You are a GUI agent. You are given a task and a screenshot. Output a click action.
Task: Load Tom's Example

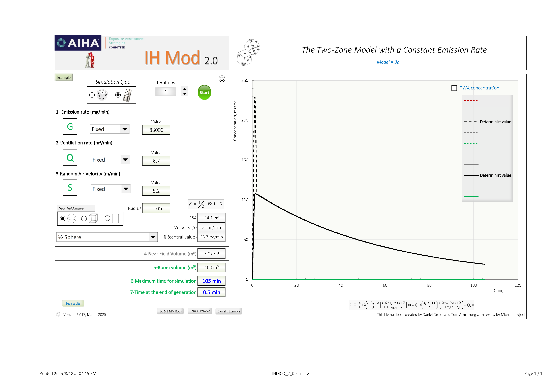200,311
